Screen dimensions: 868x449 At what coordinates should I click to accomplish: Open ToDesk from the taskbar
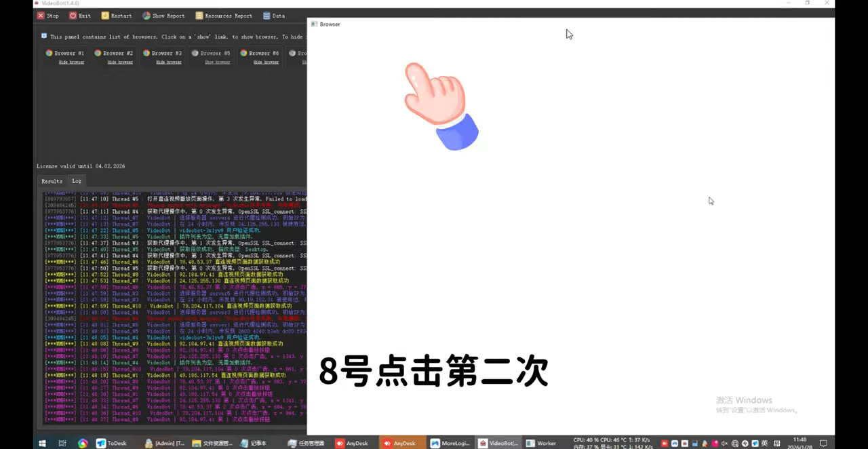(x=112, y=443)
